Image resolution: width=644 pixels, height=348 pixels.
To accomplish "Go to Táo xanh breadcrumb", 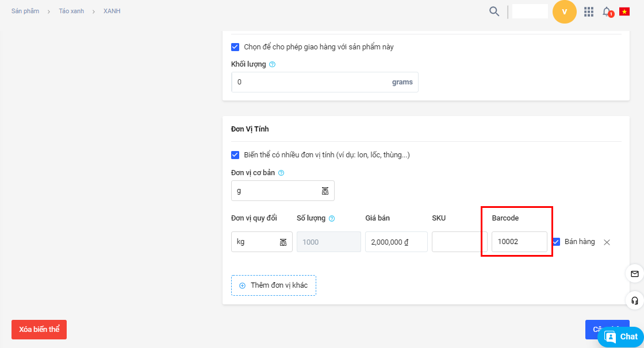I will [x=71, y=11].
